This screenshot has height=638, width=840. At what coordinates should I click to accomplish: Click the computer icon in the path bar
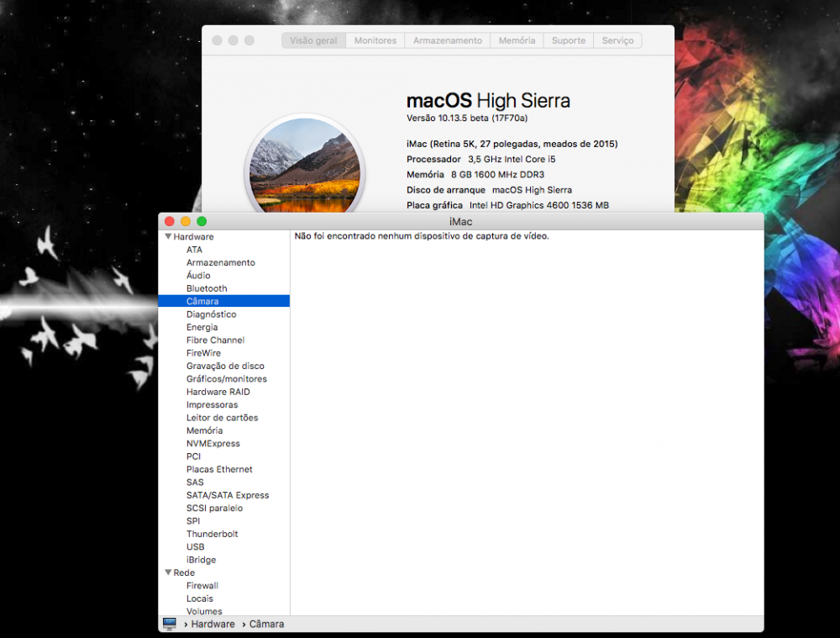(170, 624)
